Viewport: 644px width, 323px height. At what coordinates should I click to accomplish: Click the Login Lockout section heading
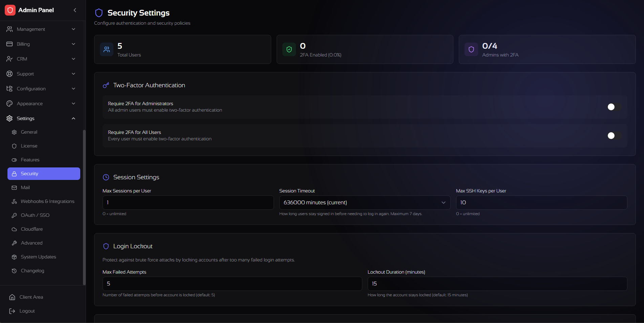133,246
